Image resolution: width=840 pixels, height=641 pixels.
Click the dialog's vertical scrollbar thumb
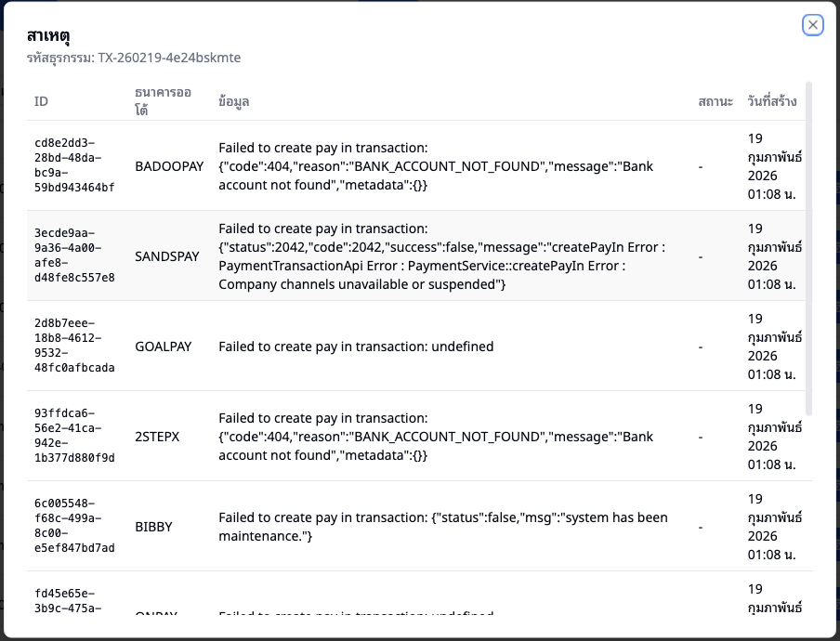[x=808, y=248]
